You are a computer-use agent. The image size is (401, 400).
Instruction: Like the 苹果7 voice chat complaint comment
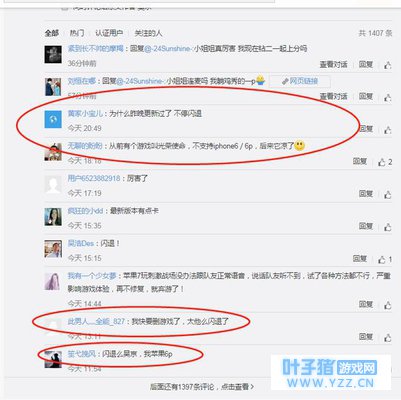tap(388, 305)
